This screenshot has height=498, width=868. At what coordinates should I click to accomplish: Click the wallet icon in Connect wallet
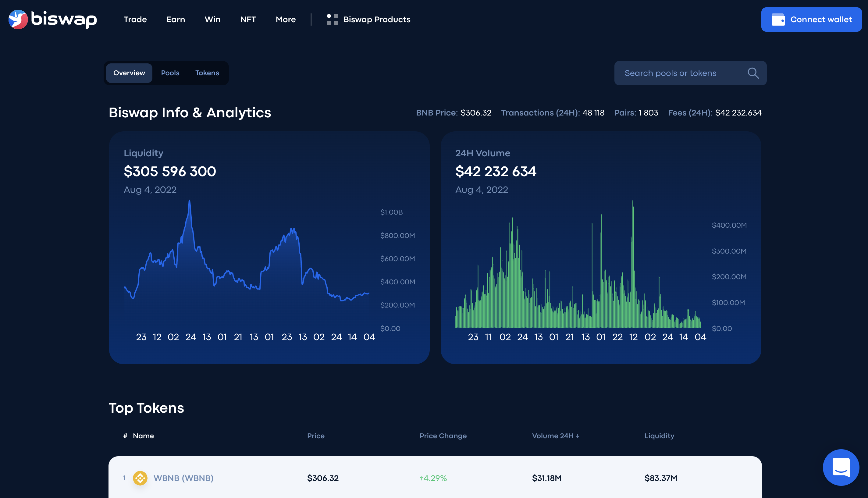coord(778,20)
